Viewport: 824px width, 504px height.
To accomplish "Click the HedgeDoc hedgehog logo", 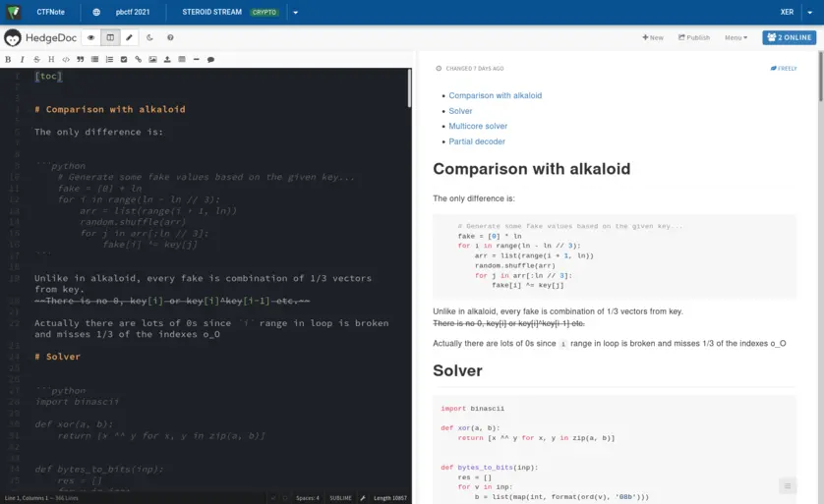I will coord(13,37).
